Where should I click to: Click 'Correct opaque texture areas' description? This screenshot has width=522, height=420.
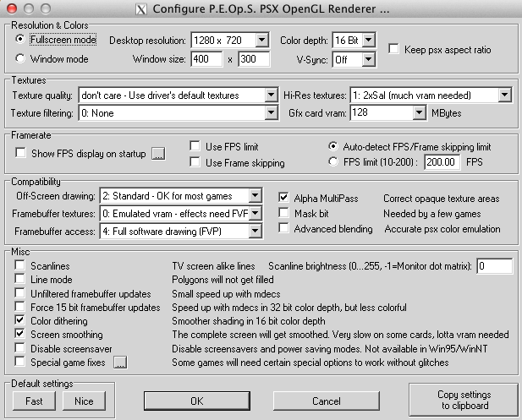pos(442,199)
